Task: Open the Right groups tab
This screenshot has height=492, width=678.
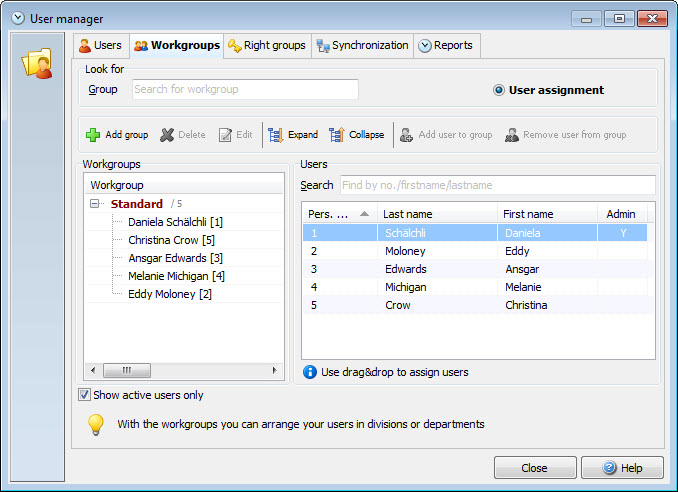Action: [x=267, y=45]
